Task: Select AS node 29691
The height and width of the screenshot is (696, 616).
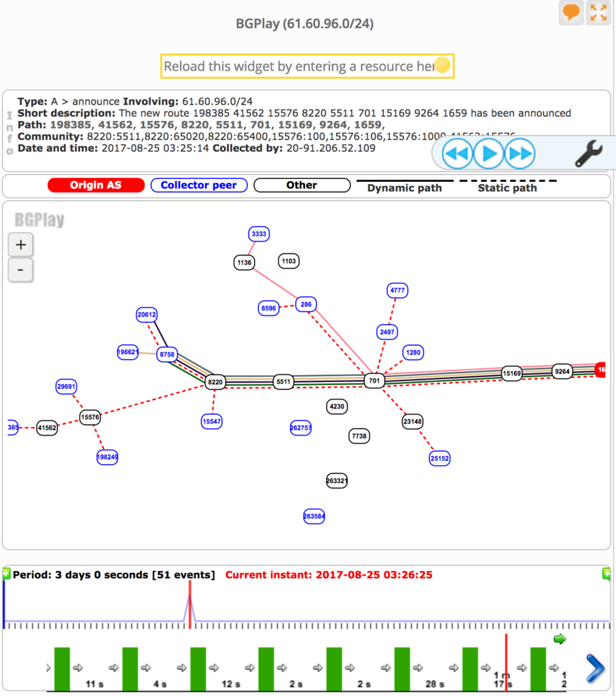Action: (x=66, y=387)
